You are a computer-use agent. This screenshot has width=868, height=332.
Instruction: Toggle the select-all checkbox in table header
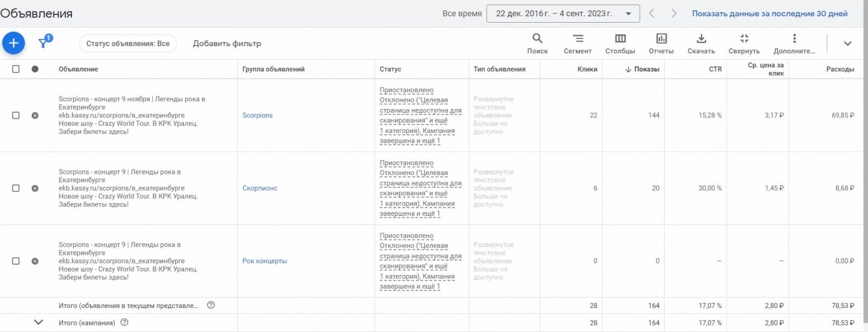pyautogui.click(x=16, y=69)
